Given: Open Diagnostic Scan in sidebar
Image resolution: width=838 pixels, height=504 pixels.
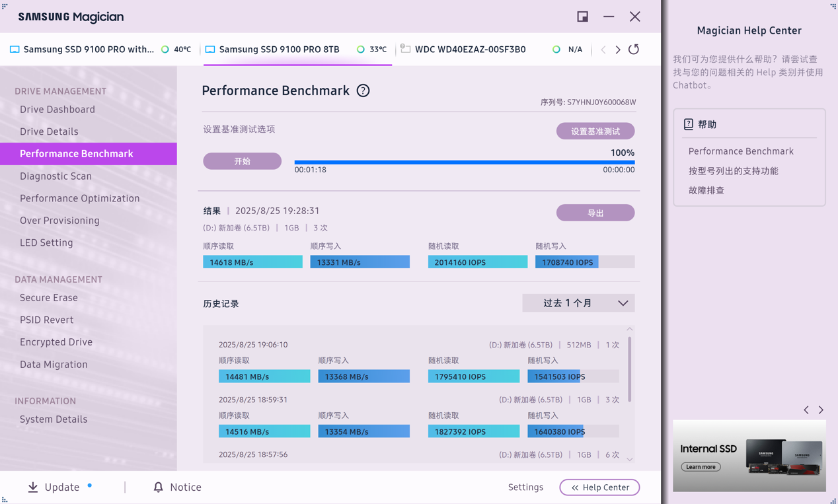Looking at the screenshot, I should 56,176.
